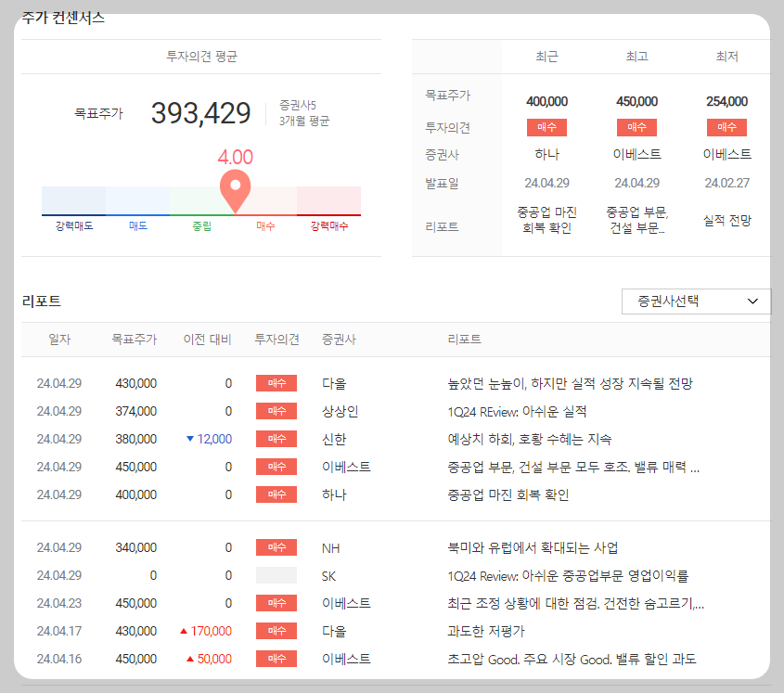Click the 최근 target price 400,000
This screenshot has height=693, width=784.
(547, 101)
